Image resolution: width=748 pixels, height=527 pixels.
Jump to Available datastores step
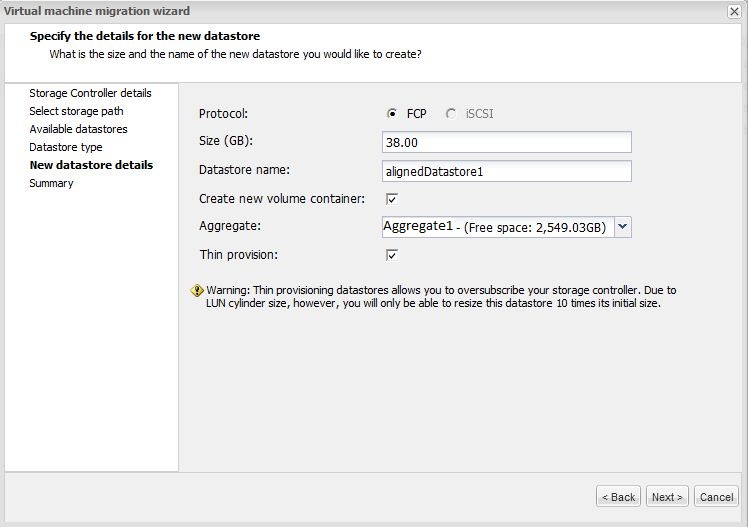(x=78, y=129)
